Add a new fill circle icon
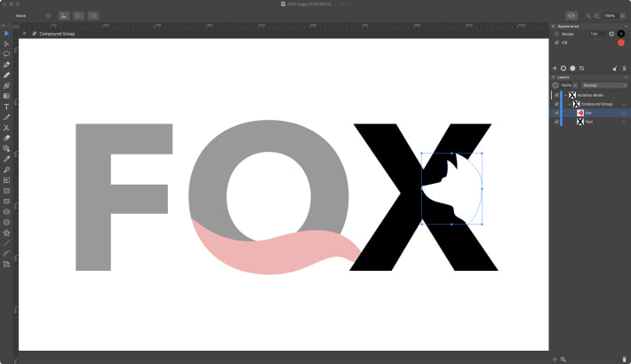This screenshot has height=364, width=631. coord(572,68)
